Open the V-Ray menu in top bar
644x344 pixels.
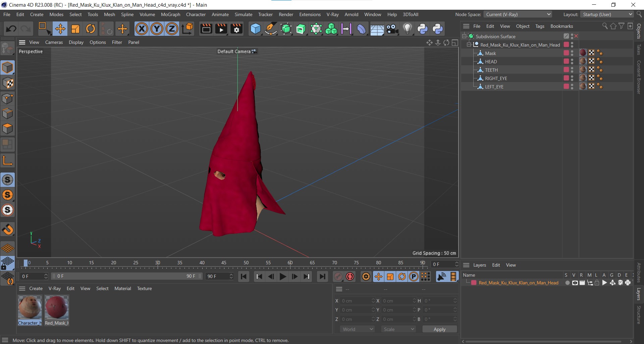coord(332,14)
